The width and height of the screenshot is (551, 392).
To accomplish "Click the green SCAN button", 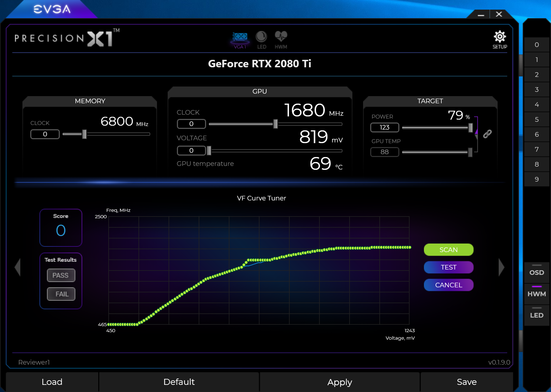I will tap(448, 250).
